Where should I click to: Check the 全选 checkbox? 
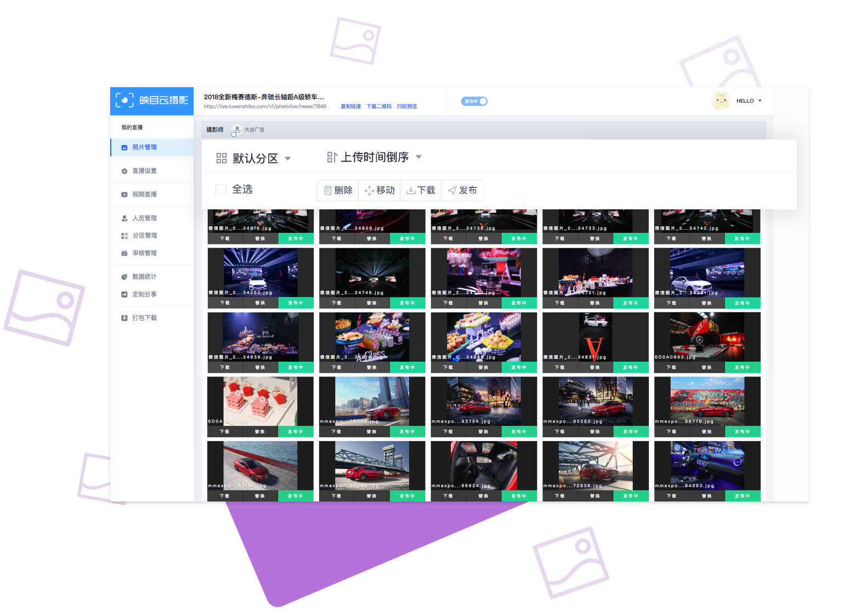point(221,189)
